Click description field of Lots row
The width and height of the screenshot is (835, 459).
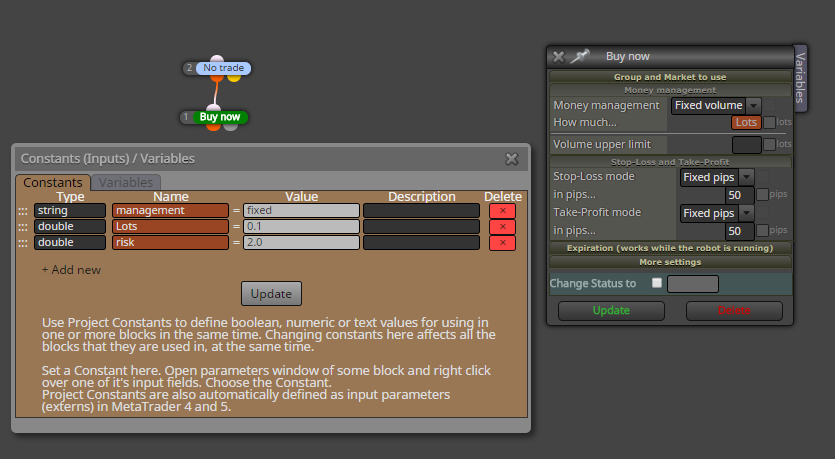(x=421, y=227)
